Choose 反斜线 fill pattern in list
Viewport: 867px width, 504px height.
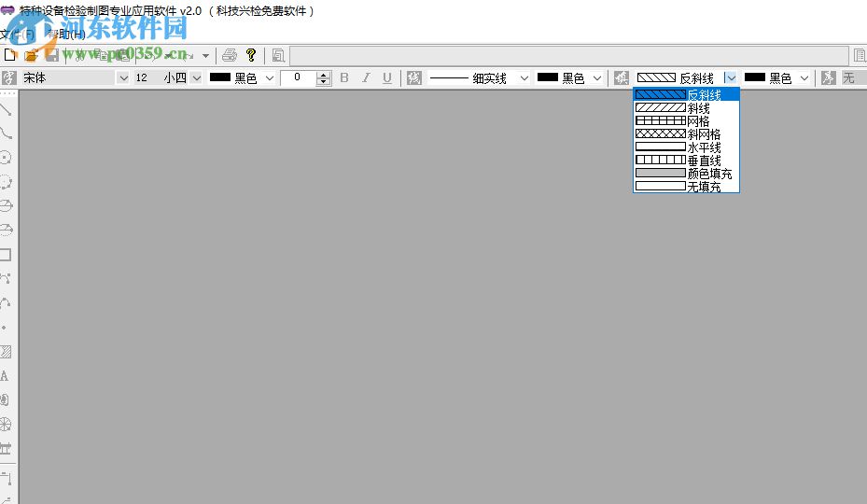(686, 94)
